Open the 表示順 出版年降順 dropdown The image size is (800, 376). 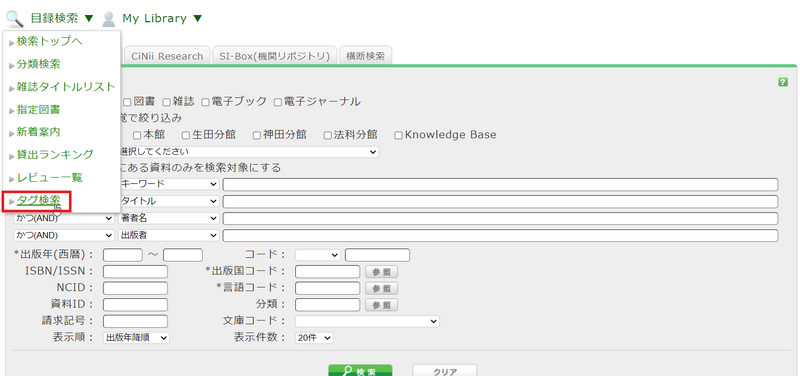pos(136,338)
